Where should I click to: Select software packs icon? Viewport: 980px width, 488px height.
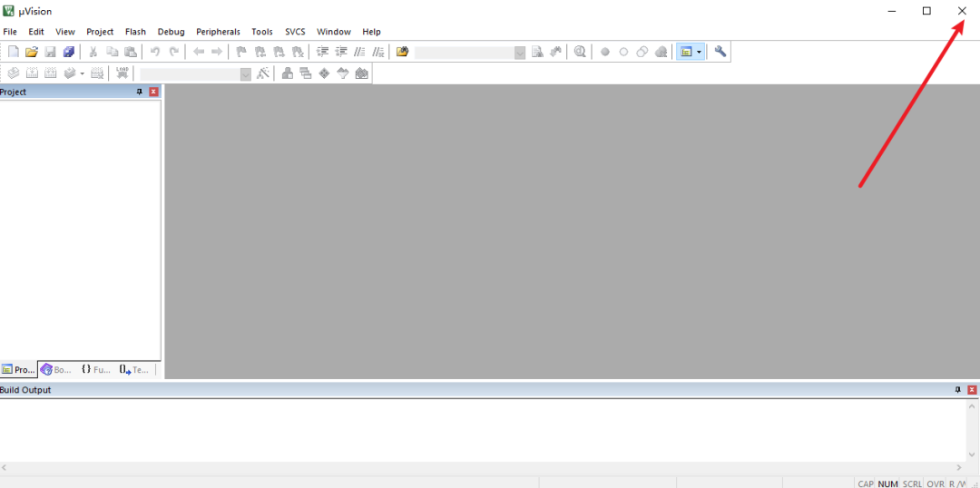tap(342, 73)
